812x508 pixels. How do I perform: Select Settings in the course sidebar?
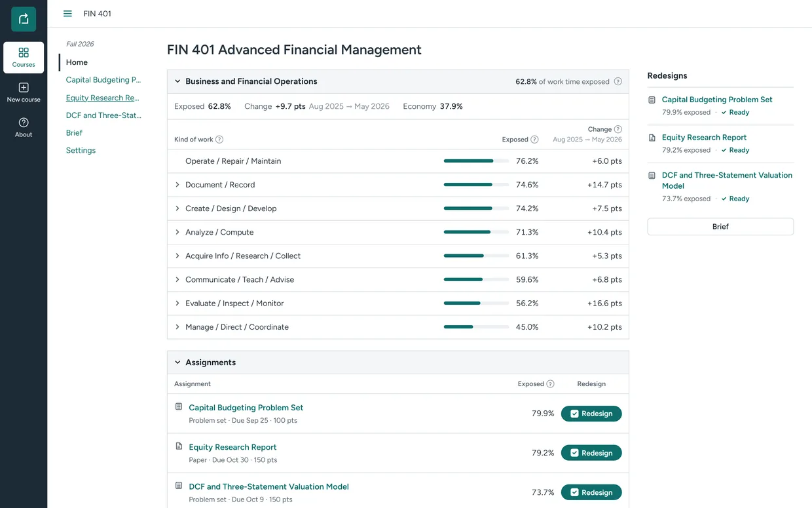click(x=81, y=150)
